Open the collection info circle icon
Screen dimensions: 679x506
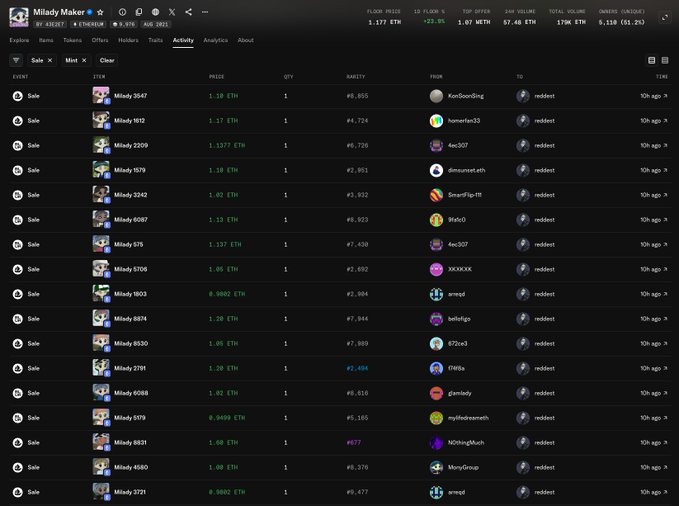[x=123, y=12]
